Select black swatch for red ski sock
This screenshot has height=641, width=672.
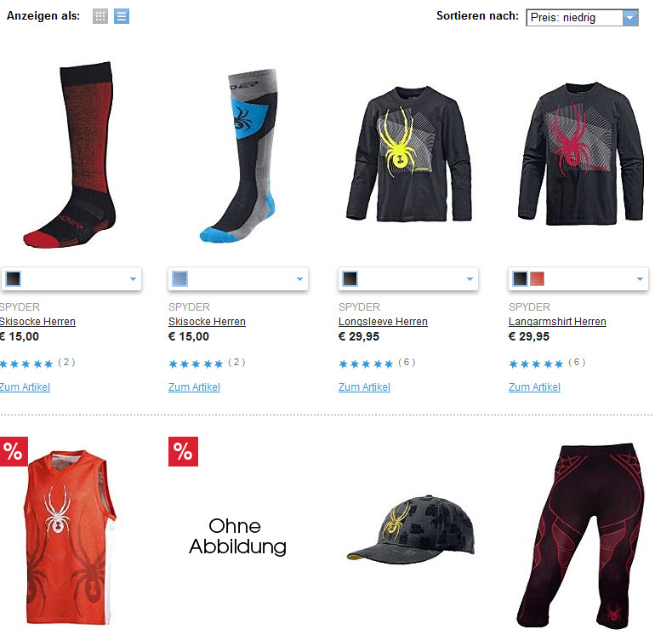14,278
